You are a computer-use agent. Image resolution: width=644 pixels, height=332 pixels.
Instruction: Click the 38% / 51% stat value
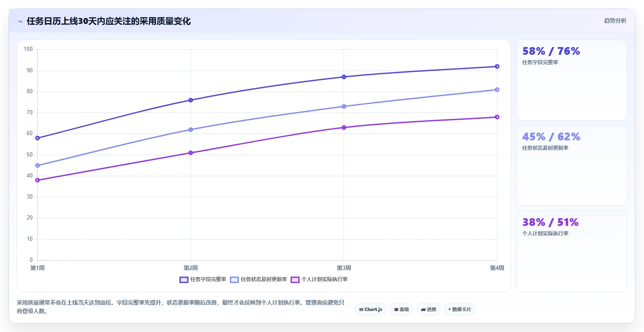(x=550, y=222)
